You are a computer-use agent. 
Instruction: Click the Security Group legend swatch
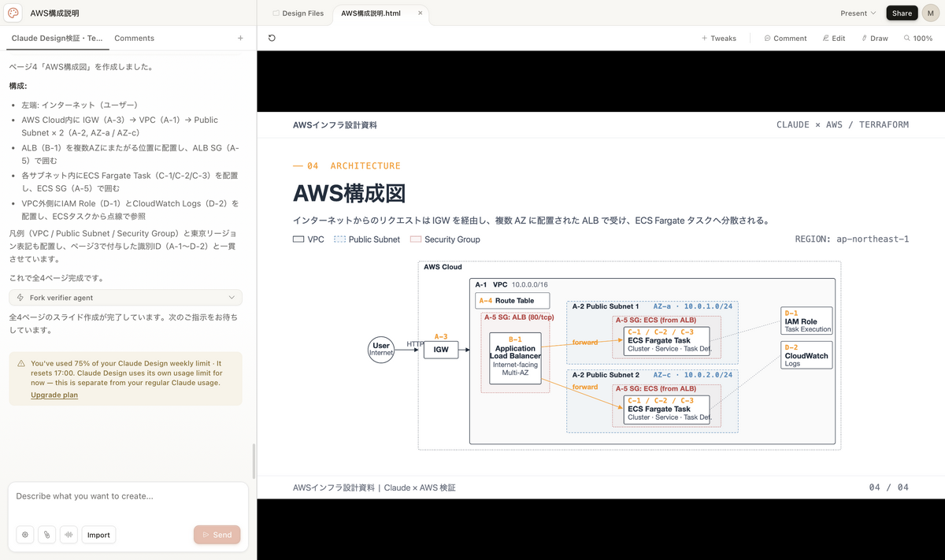point(416,239)
